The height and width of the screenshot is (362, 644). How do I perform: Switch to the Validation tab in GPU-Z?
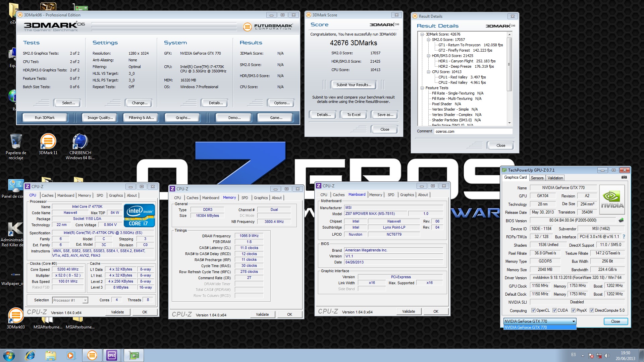(555, 178)
